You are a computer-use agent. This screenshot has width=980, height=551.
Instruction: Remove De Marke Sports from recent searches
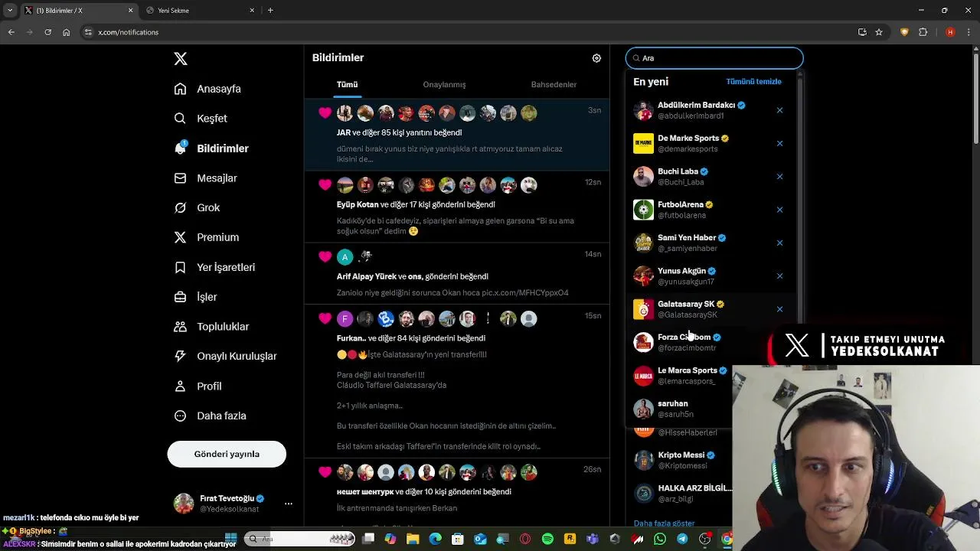pyautogui.click(x=779, y=143)
